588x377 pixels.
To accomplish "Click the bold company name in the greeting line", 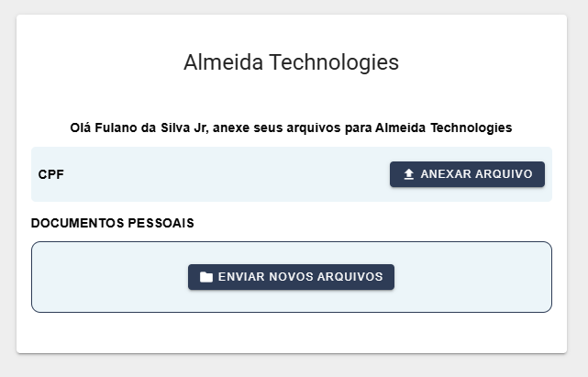I will click(443, 128).
